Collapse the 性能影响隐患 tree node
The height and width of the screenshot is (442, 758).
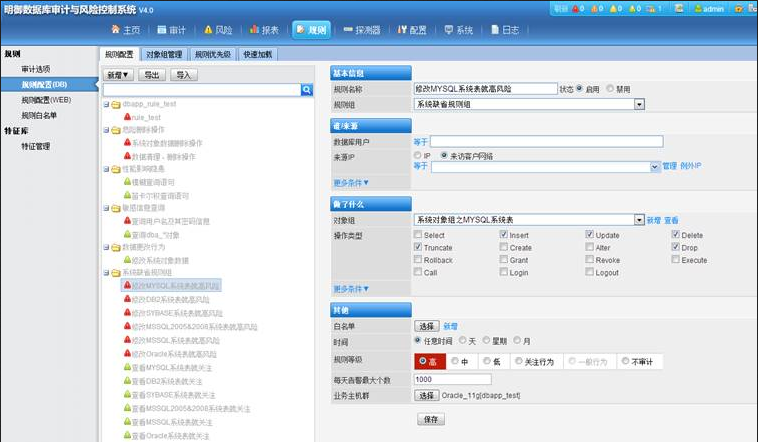[106, 169]
